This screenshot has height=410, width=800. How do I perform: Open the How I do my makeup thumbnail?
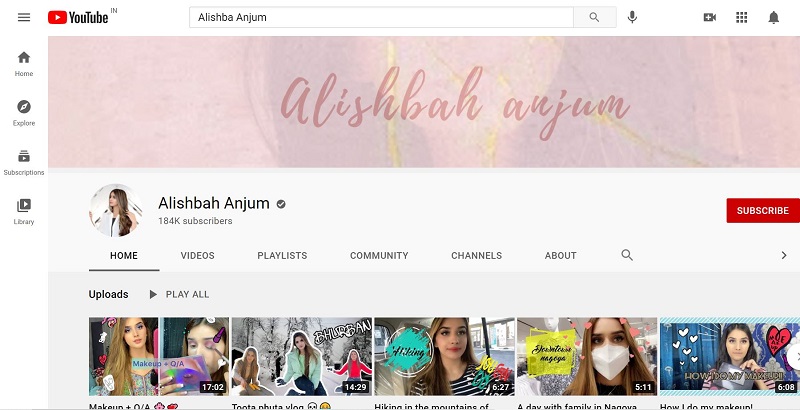pos(730,356)
